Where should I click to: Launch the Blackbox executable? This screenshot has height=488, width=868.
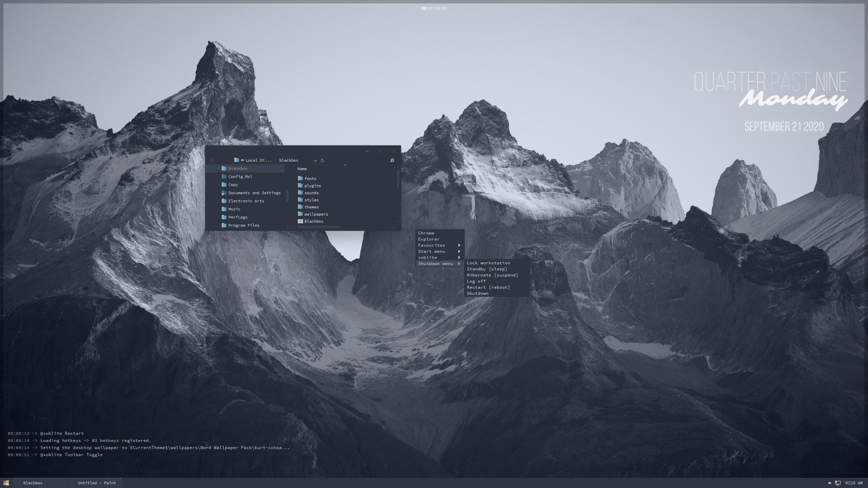point(314,221)
